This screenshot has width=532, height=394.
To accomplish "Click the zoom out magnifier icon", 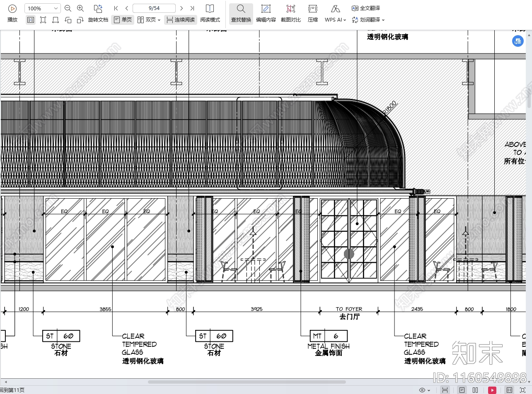I will click(x=68, y=8).
